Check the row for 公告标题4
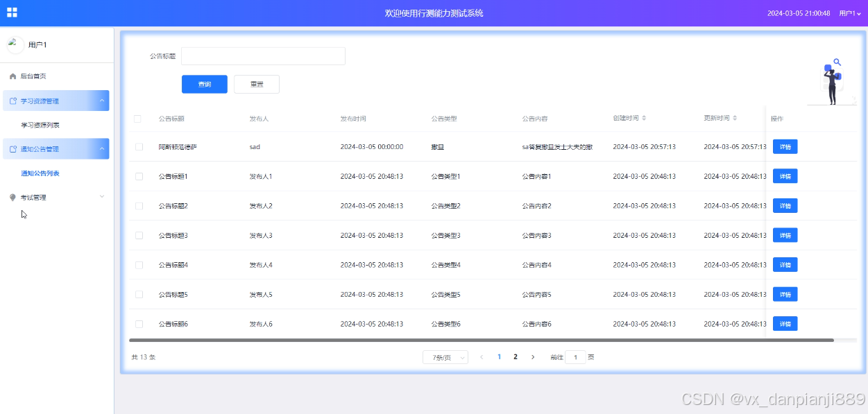Image resolution: width=868 pixels, height=414 pixels. click(x=139, y=265)
